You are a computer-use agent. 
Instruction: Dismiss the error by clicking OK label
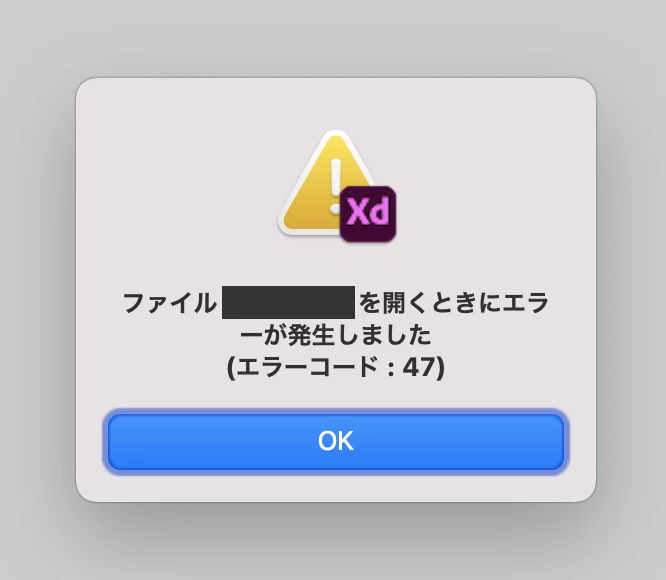pos(336,441)
